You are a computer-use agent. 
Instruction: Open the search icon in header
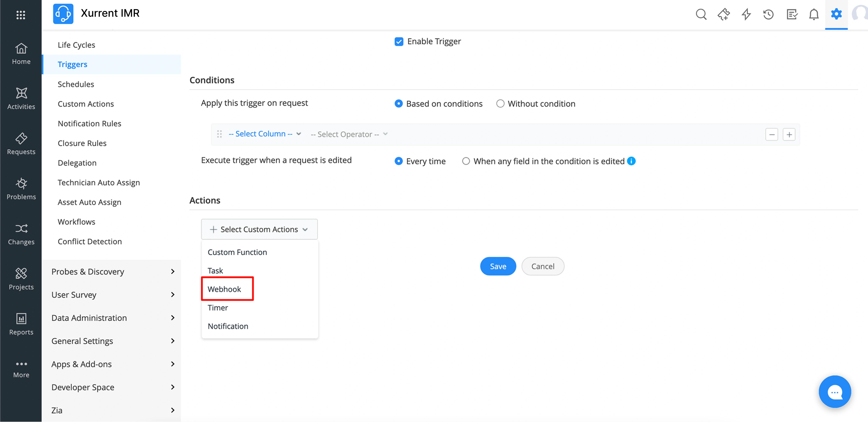tap(701, 14)
